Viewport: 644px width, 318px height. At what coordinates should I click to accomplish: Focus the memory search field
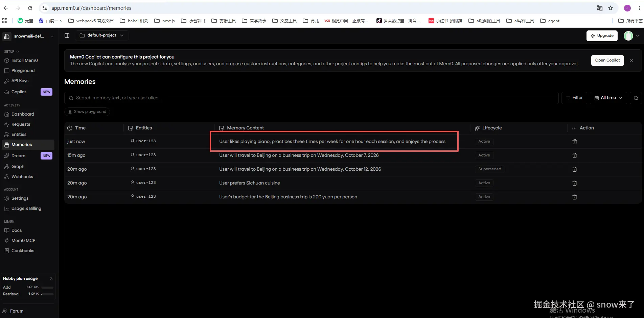point(311,98)
